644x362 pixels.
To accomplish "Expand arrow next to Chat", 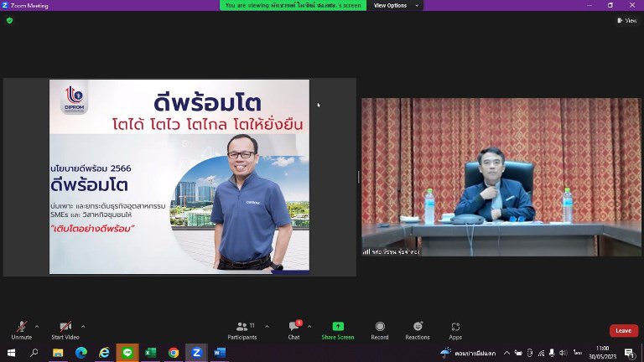I will [309, 327].
